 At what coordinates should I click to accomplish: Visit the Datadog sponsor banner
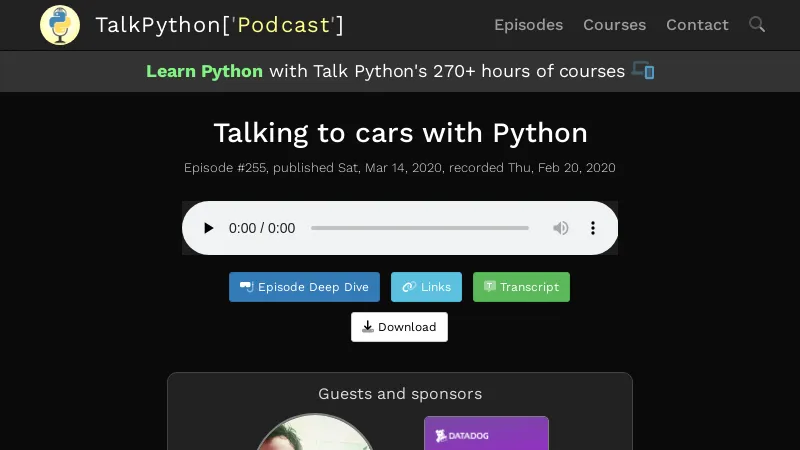coord(486,434)
